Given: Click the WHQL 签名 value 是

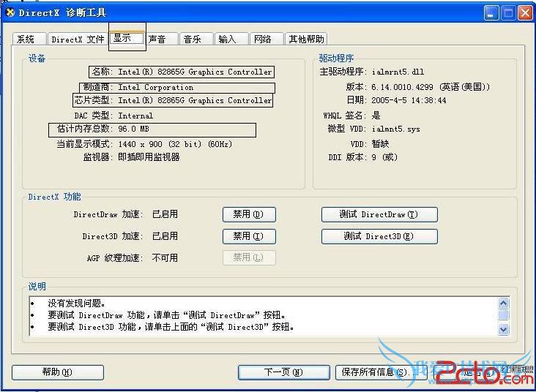Looking at the screenshot, I should 376,116.
